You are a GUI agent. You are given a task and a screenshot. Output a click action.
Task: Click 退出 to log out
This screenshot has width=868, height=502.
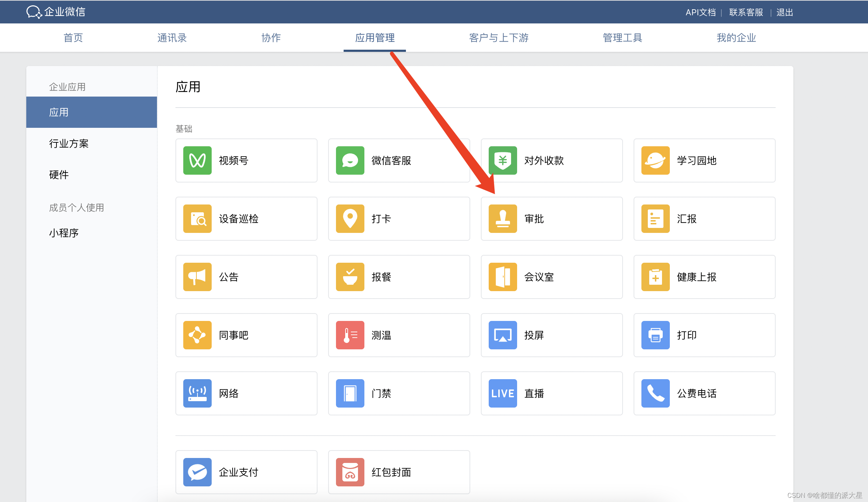785,12
